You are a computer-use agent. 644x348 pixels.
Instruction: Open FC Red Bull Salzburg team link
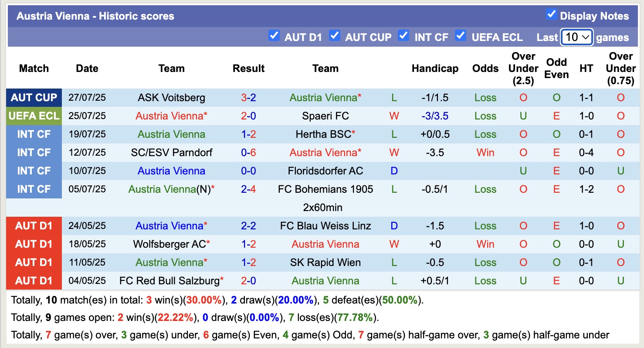(169, 281)
